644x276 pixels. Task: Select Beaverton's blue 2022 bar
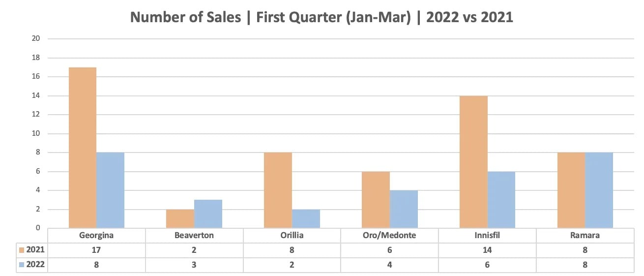[208, 214]
